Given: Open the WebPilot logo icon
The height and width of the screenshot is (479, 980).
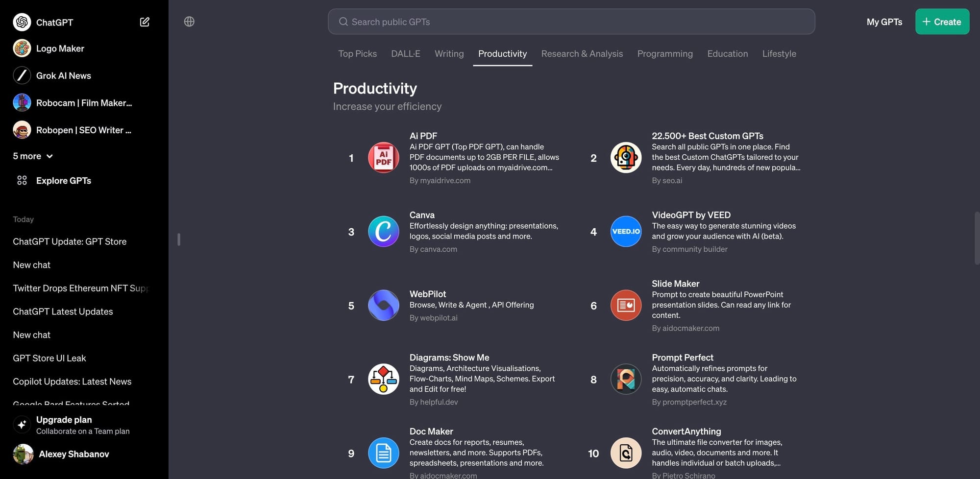Looking at the screenshot, I should (384, 306).
